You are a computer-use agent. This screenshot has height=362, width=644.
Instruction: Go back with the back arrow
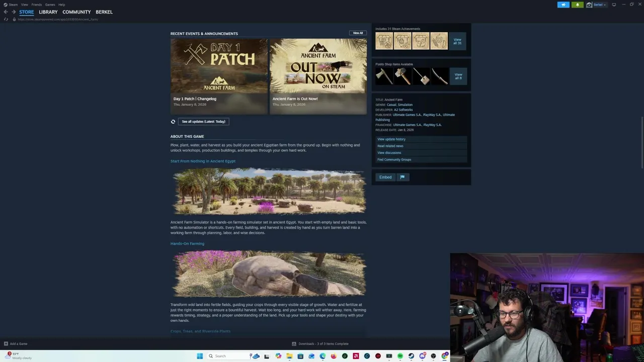click(x=6, y=12)
